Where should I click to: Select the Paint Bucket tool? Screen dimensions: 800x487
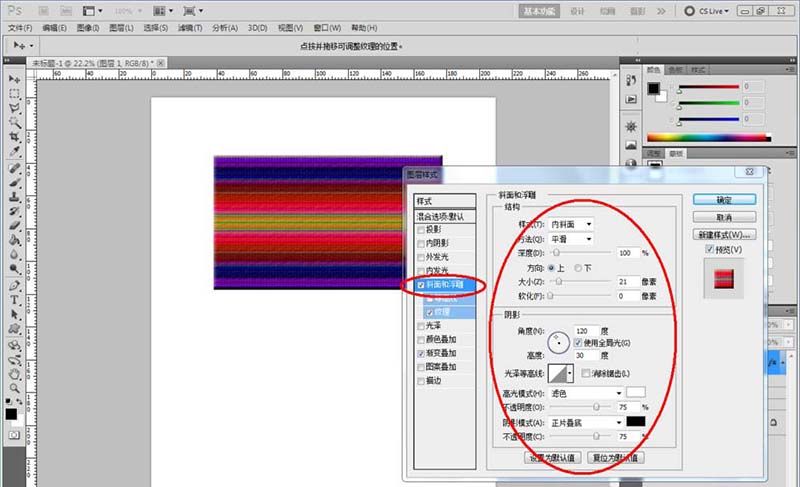14,240
